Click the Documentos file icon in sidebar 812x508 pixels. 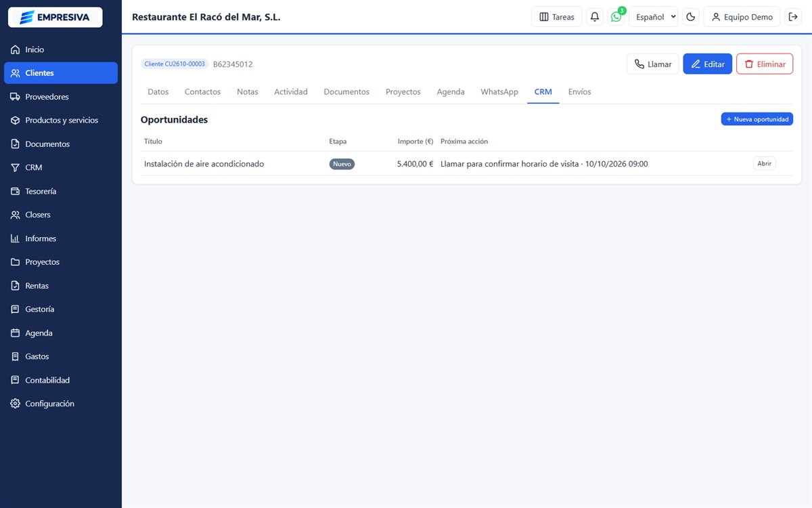[x=16, y=144]
